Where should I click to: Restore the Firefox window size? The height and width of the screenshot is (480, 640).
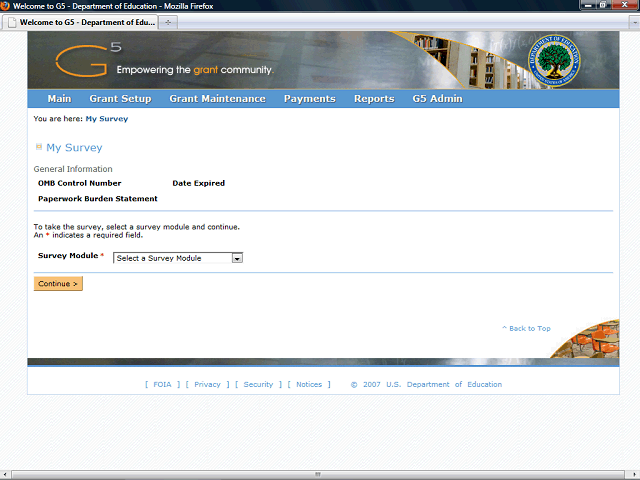[x=602, y=5]
